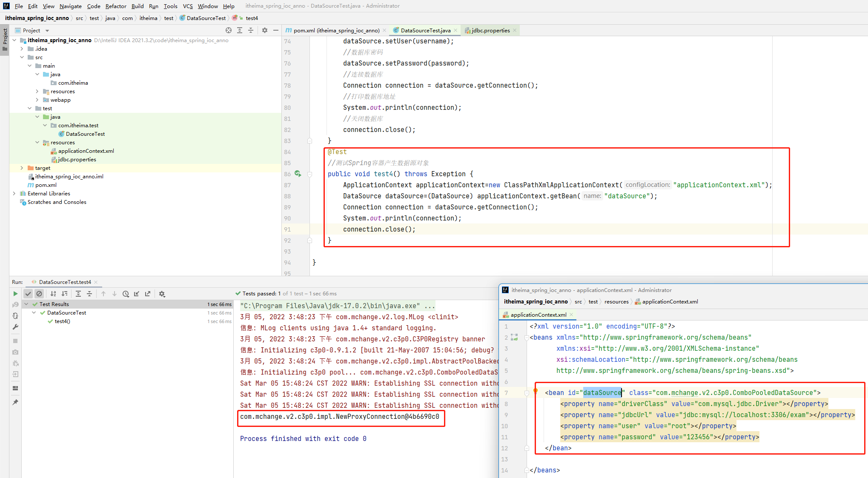The width and height of the screenshot is (868, 478).
Task: Sort test results by duration
Action: click(64, 294)
